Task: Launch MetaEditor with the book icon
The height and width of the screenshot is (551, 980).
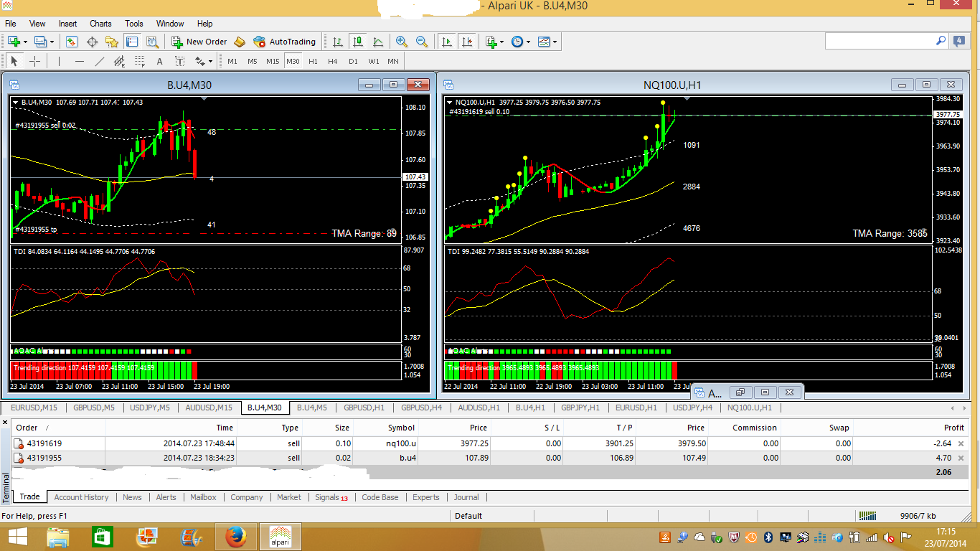Action: point(240,42)
